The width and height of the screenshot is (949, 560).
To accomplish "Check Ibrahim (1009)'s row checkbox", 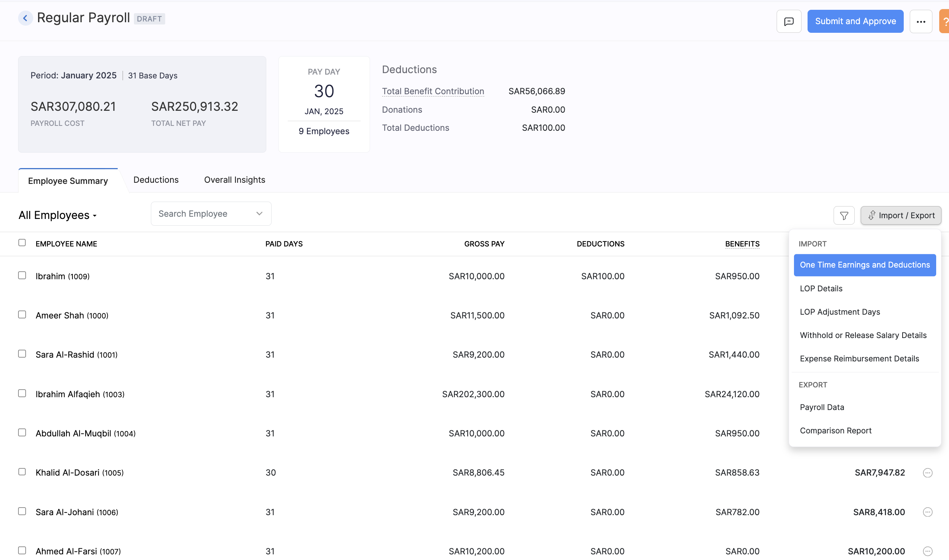I will (22, 275).
